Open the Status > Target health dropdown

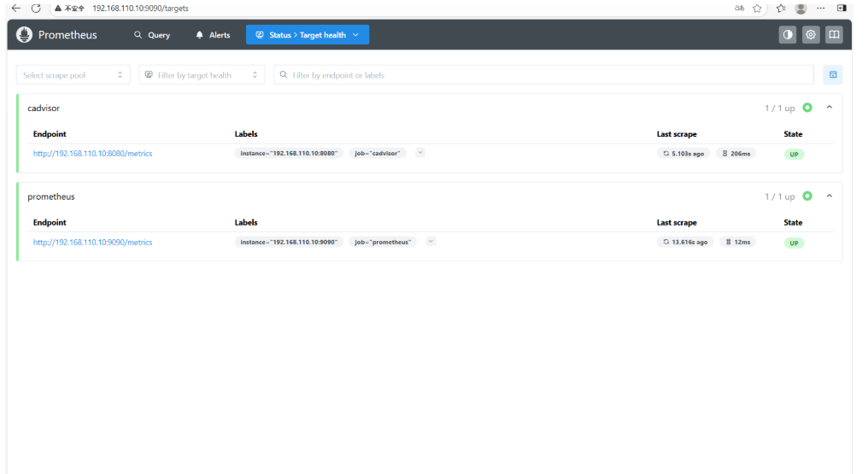(308, 35)
